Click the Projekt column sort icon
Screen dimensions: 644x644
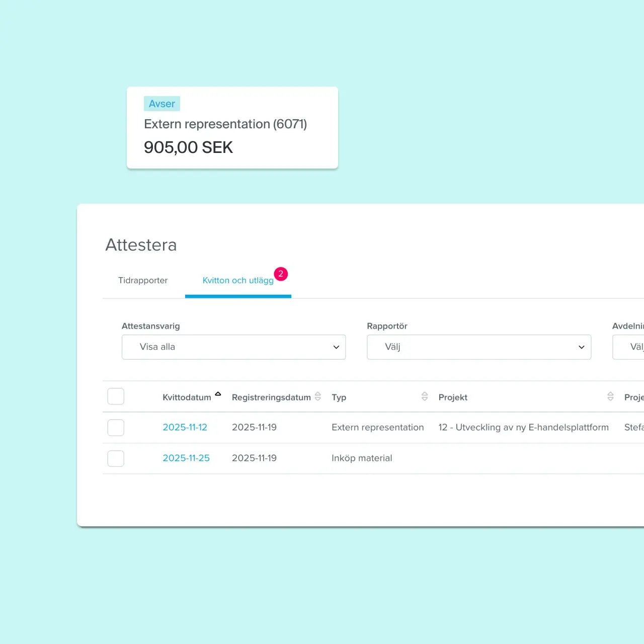pos(610,396)
